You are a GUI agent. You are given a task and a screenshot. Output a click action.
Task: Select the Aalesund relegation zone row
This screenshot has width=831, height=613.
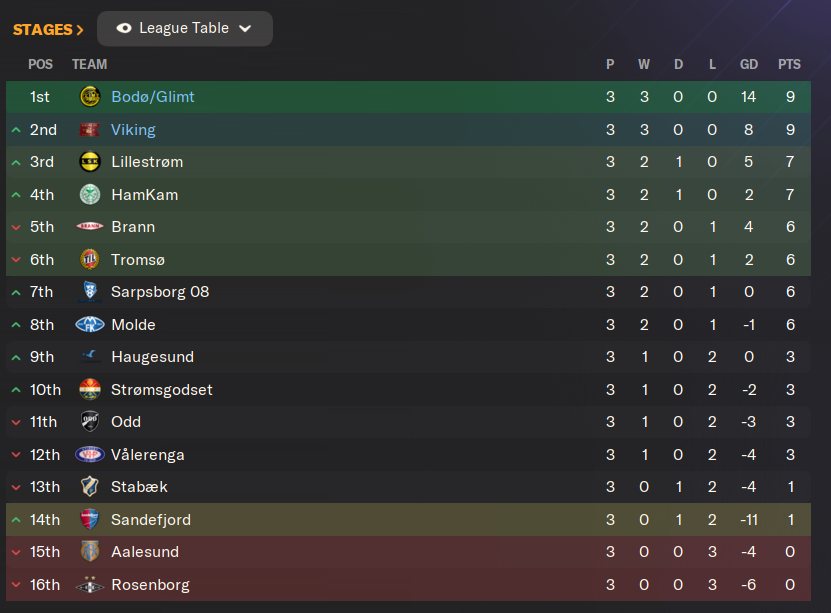(408, 552)
